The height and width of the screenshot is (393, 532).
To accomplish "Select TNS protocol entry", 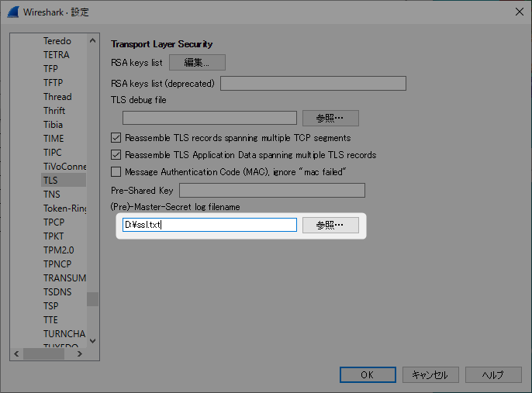I will click(51, 195).
